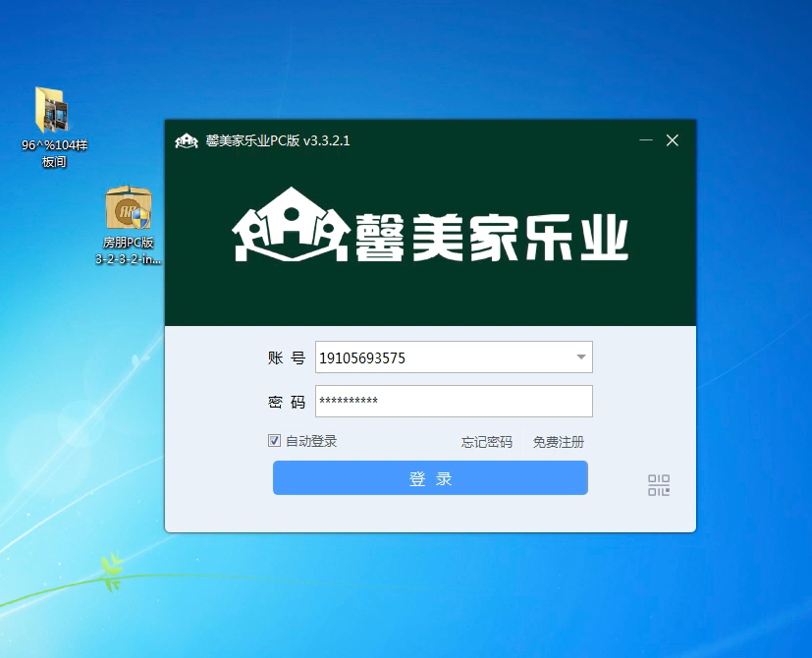Toggle the 自动登录 checkbox
The image size is (812, 658).
point(275,441)
